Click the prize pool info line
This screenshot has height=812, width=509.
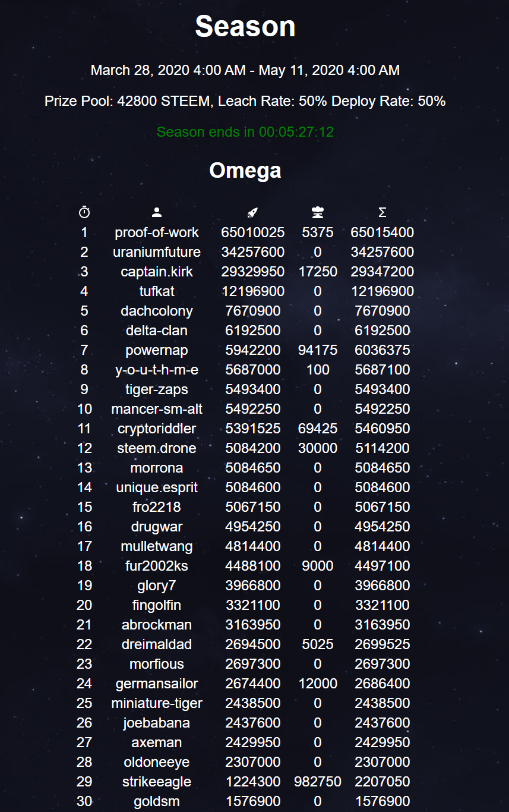(245, 101)
